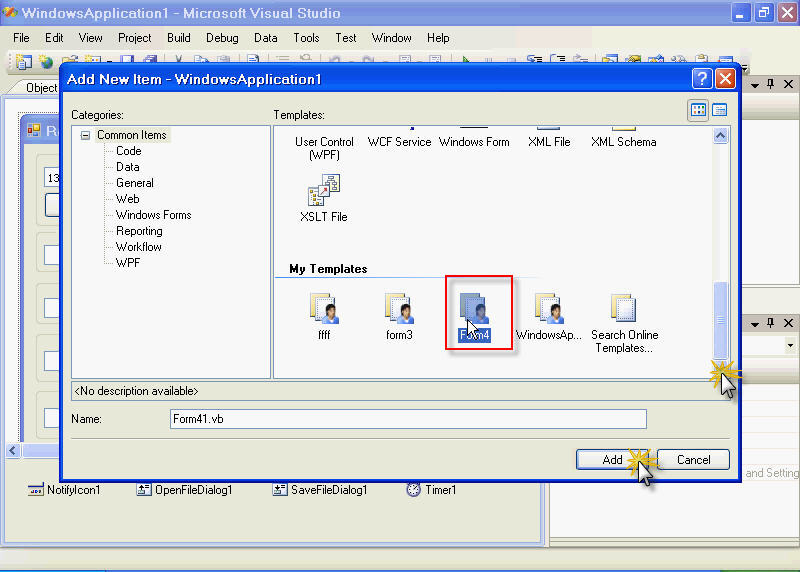This screenshot has width=800, height=572.
Task: Select the XSLT File template icon
Action: pyautogui.click(x=324, y=190)
